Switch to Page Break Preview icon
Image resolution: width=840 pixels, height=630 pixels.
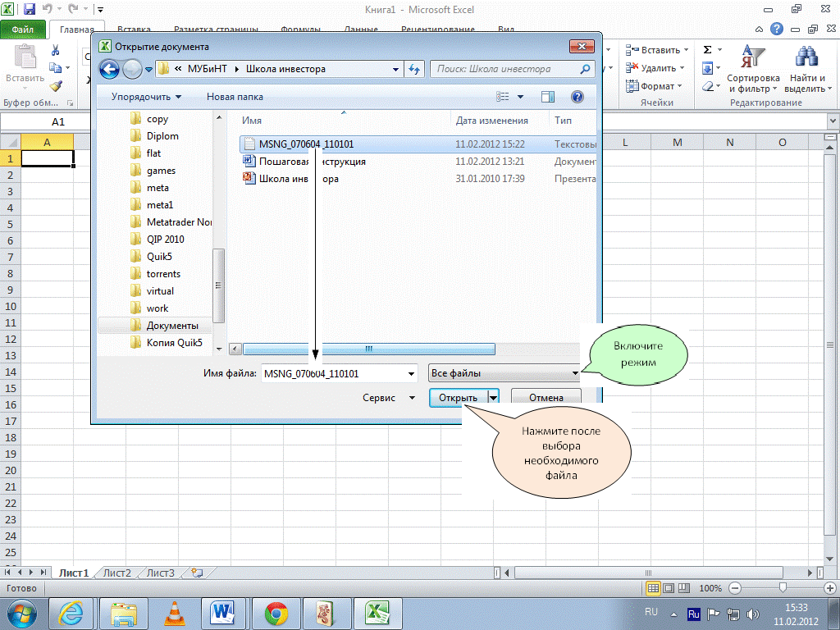[684, 588]
